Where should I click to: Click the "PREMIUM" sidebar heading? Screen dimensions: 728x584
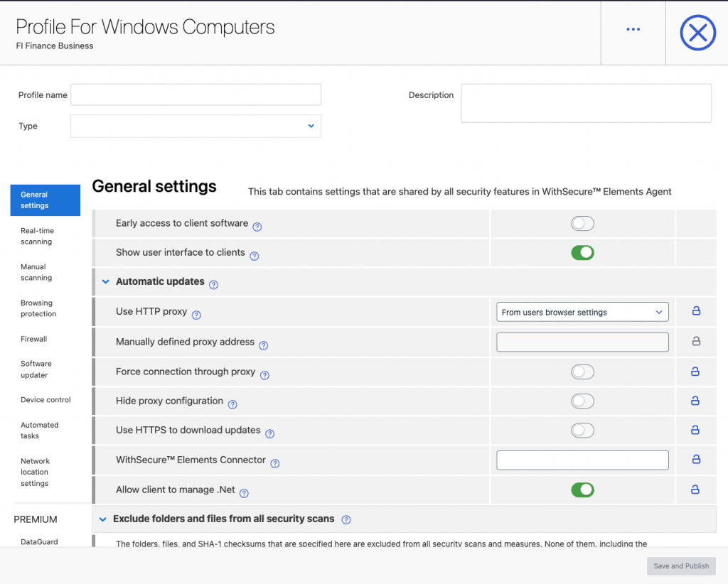pyautogui.click(x=36, y=519)
